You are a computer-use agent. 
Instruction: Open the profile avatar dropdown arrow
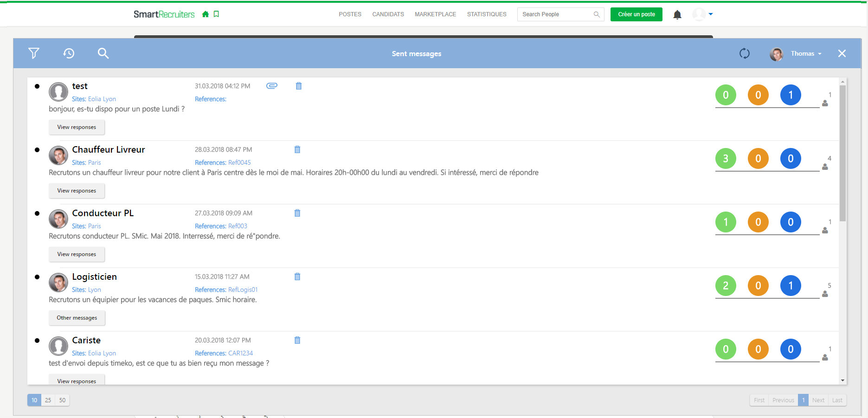(711, 14)
